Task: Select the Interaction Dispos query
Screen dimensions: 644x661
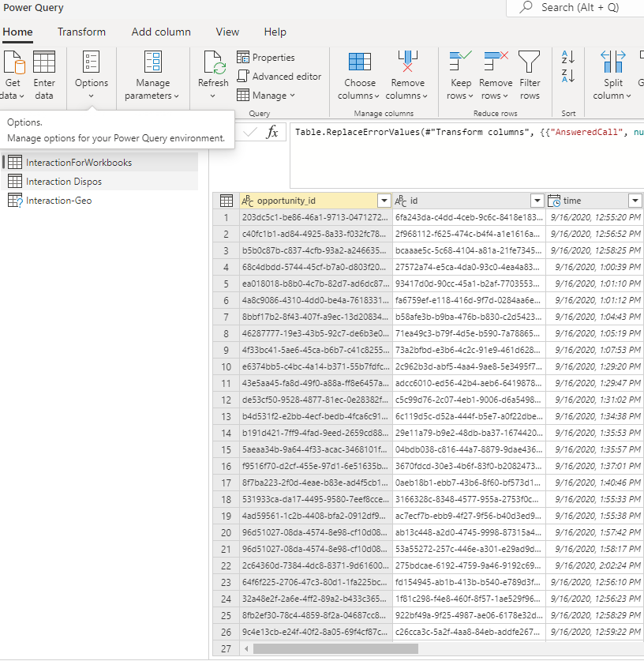Action: pos(99,182)
